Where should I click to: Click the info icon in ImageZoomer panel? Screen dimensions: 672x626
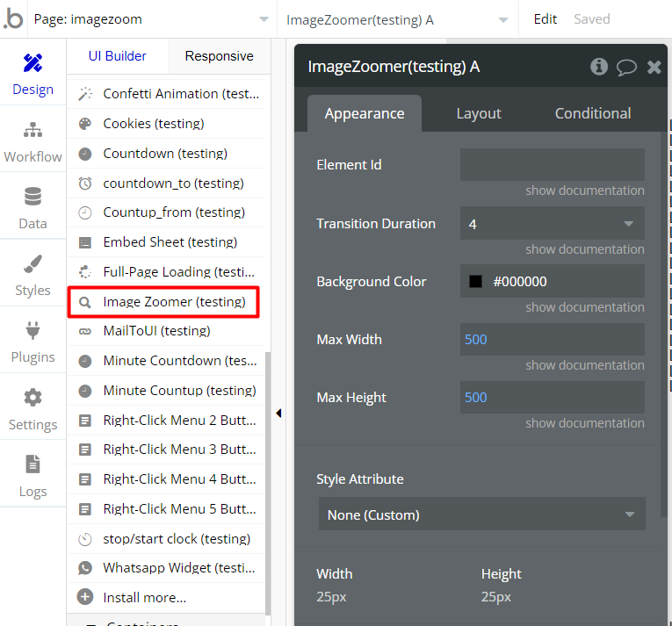point(599,67)
